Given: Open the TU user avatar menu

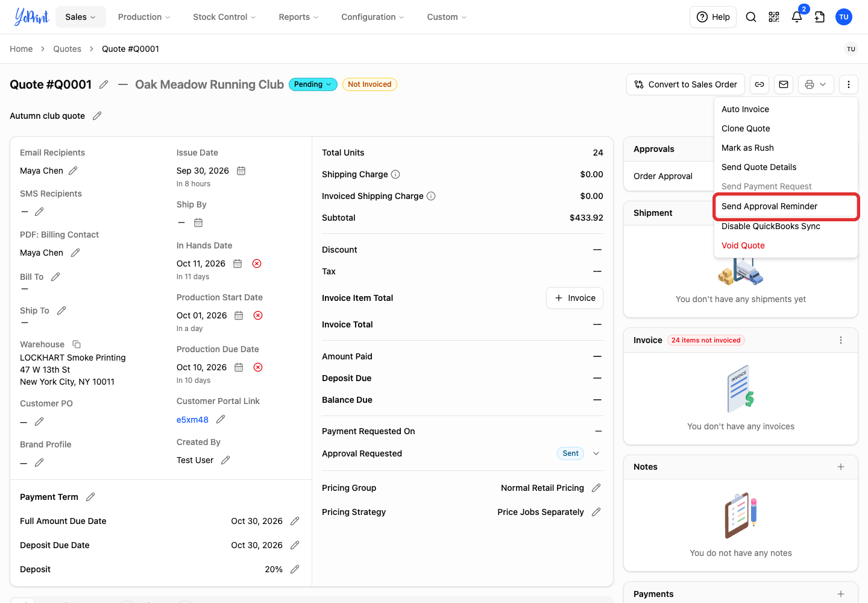Looking at the screenshot, I should [844, 17].
